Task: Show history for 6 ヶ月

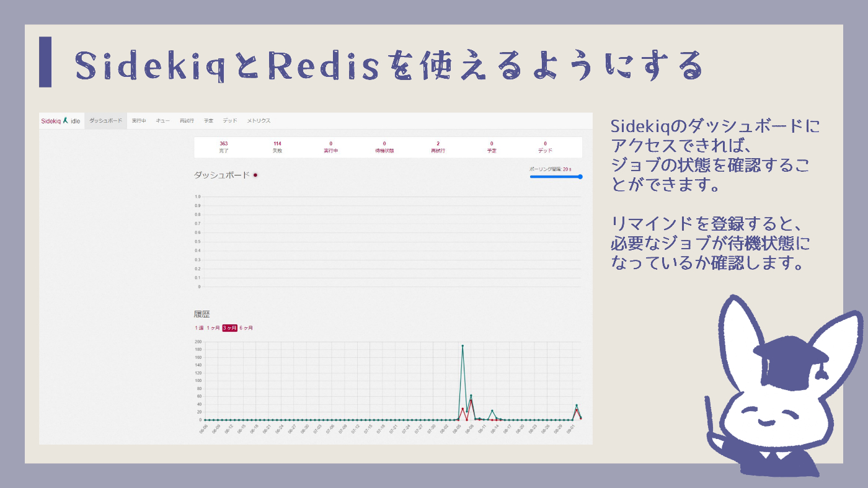Action: pos(246,328)
